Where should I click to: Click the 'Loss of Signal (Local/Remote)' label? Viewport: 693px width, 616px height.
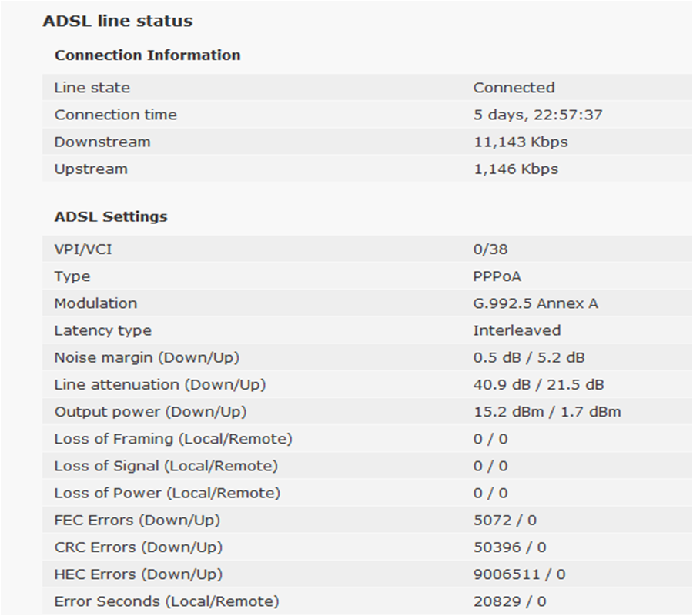click(x=166, y=466)
